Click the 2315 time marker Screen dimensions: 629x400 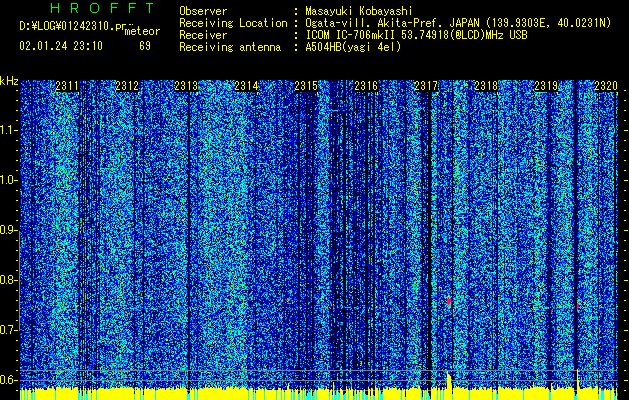(x=306, y=86)
